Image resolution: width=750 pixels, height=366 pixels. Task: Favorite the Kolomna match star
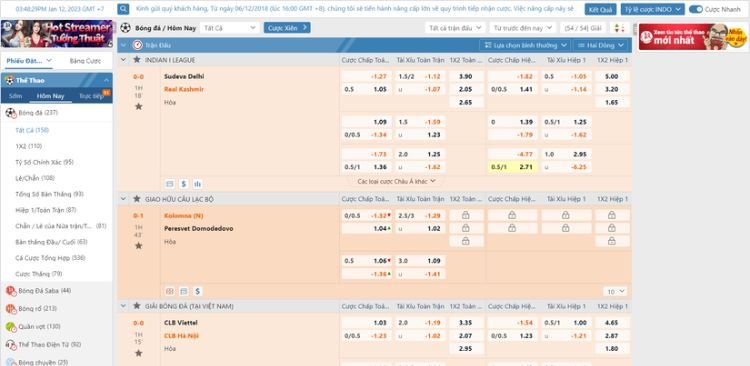[x=139, y=245]
